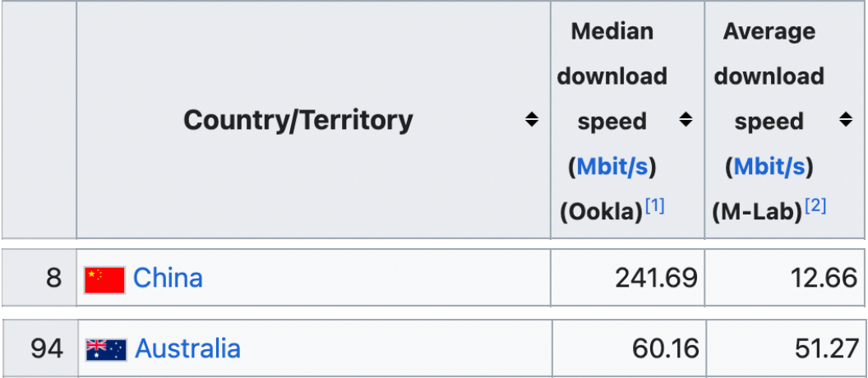This screenshot has height=378, width=868.
Task: Open footnote reference [1] beside Ookla
Action: (655, 206)
